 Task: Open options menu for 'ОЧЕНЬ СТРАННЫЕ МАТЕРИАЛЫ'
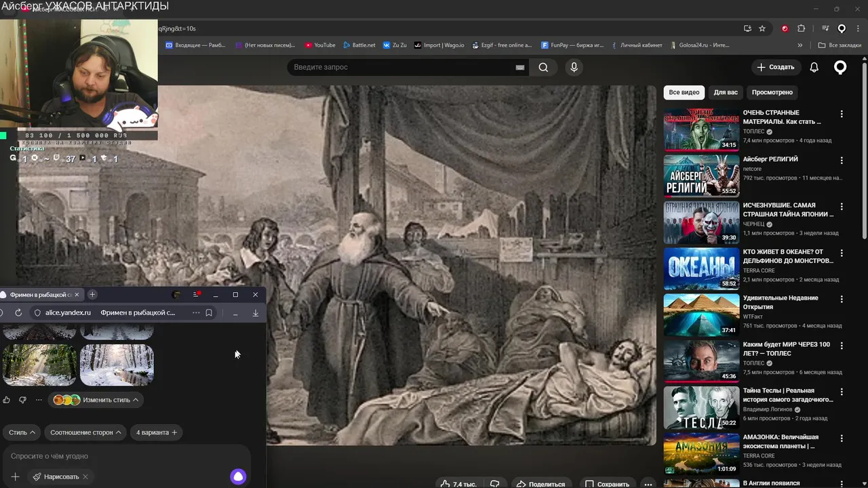point(842,115)
